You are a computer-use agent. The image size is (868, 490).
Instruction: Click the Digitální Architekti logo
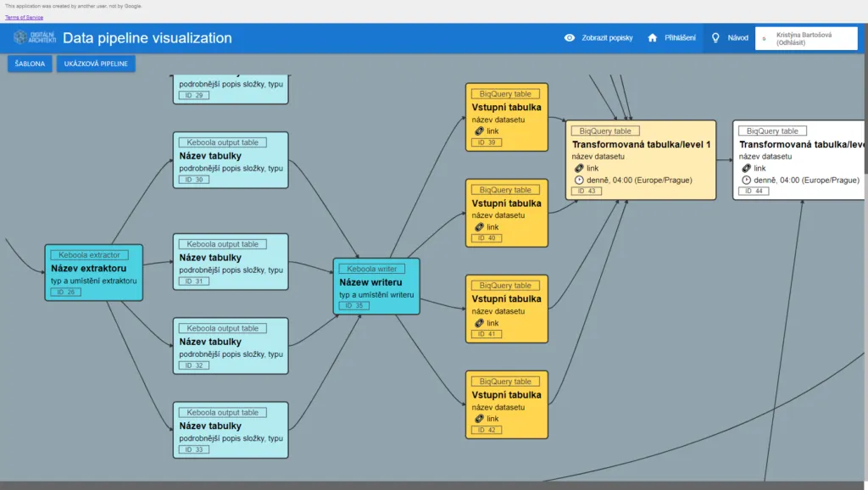(34, 37)
